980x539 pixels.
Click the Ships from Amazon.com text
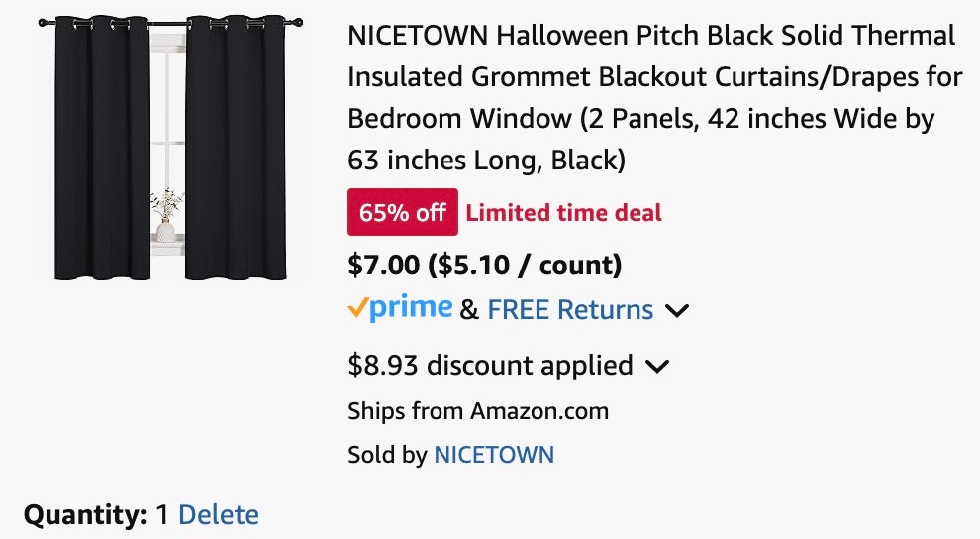(478, 410)
